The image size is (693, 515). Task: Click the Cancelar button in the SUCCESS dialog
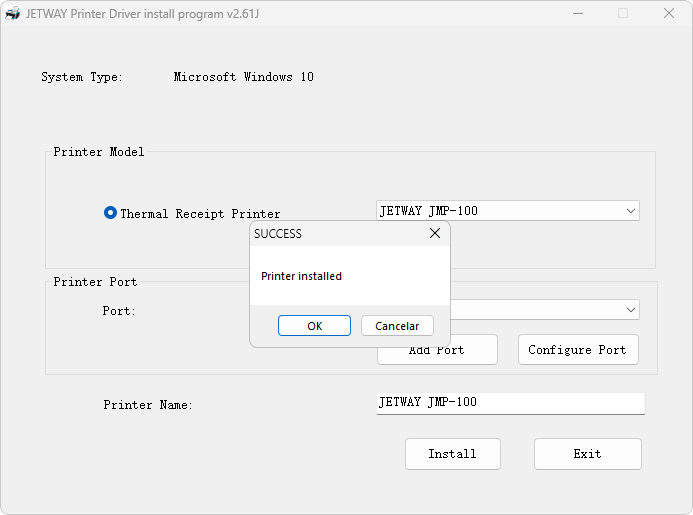(x=397, y=326)
